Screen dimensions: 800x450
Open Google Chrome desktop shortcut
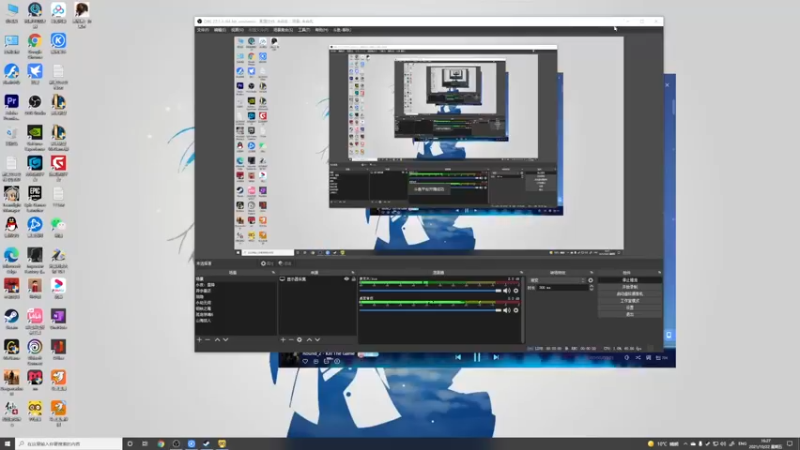click(35, 45)
